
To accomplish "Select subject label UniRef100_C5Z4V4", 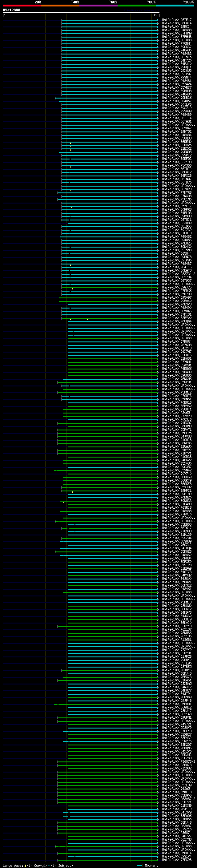I will tap(176, 84).
